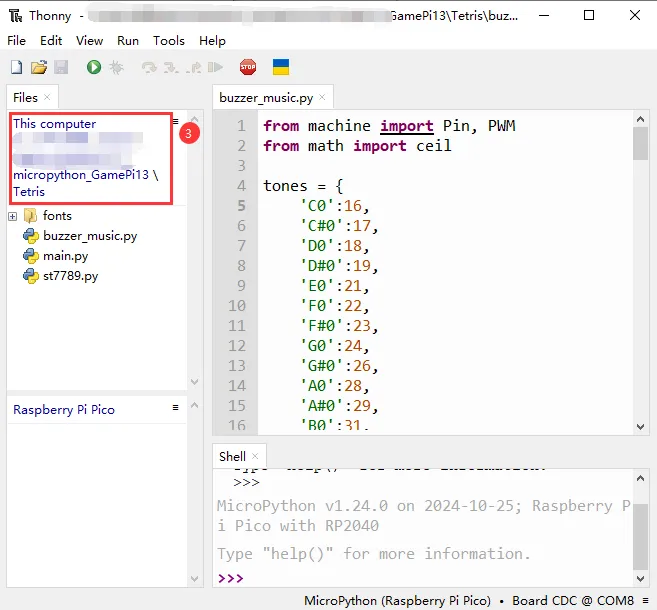Image resolution: width=657 pixels, height=610 pixels.
Task: Click micropython_GamePi13 in the path
Action: click(x=81, y=175)
